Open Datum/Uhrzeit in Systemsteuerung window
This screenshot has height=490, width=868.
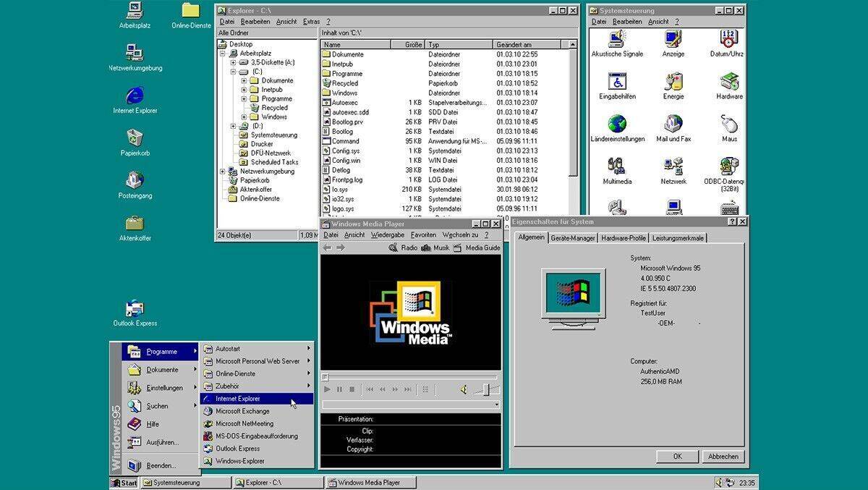tap(728, 44)
